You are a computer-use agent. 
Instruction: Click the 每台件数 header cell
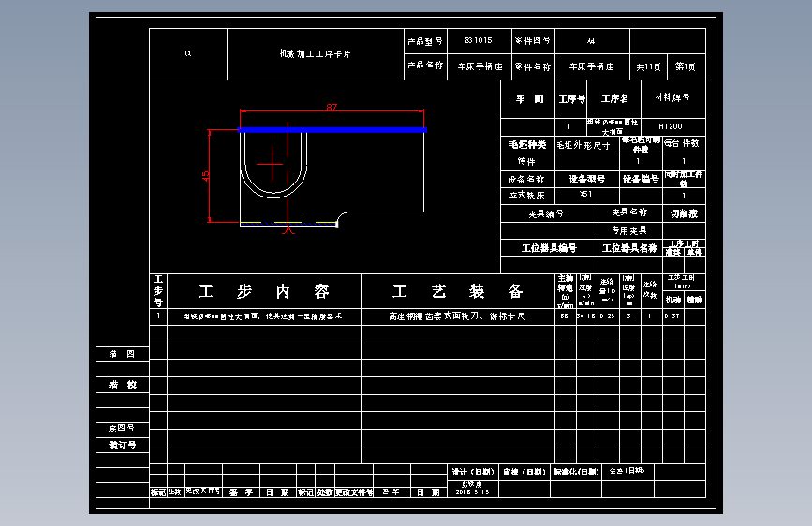pos(684,143)
